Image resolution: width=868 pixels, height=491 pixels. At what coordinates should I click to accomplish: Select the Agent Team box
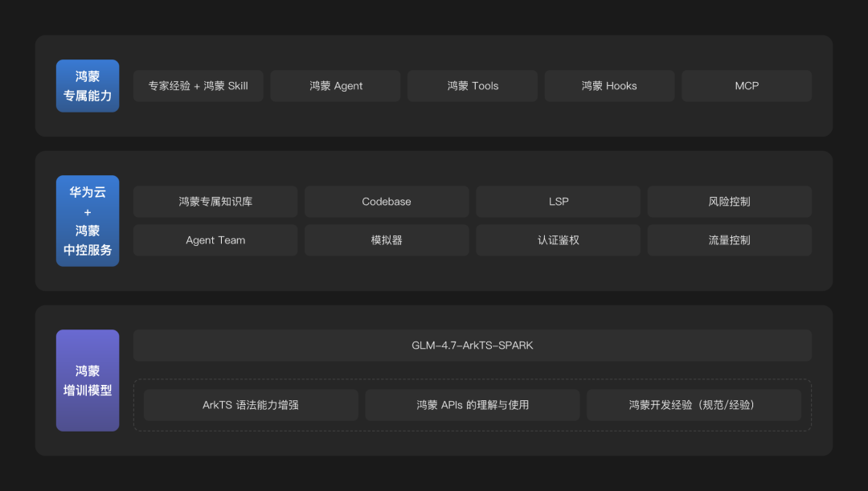click(x=215, y=240)
